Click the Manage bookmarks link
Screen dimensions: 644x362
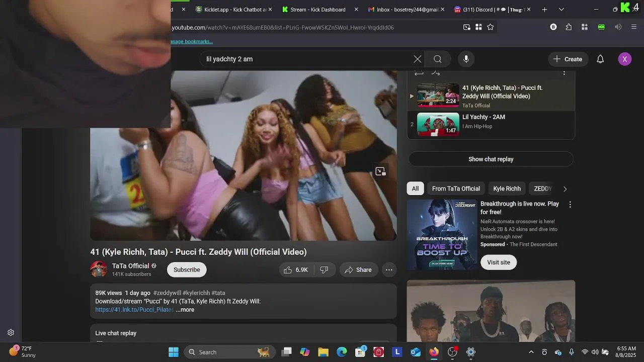coord(192,42)
